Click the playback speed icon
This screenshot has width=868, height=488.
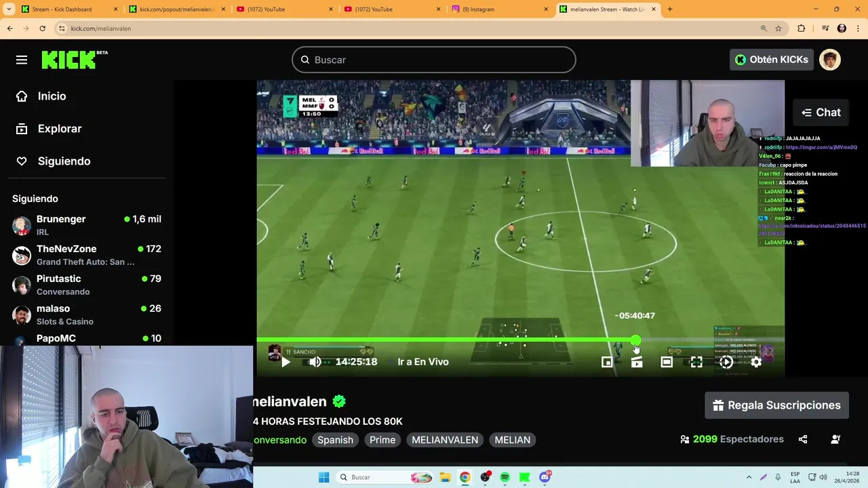click(726, 362)
